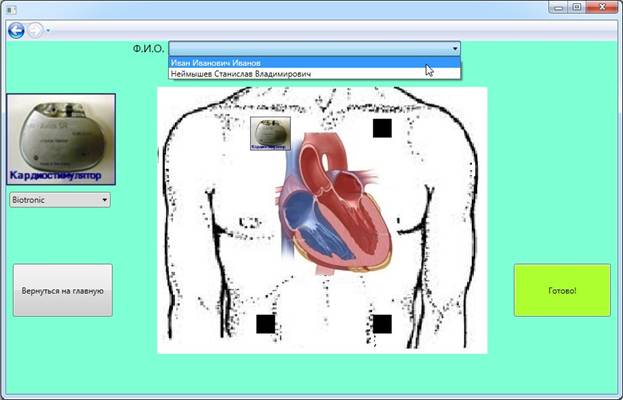Open the Biotronic manufacturer dropdown
Image resolution: width=623 pixels, height=400 pixels.
click(59, 200)
